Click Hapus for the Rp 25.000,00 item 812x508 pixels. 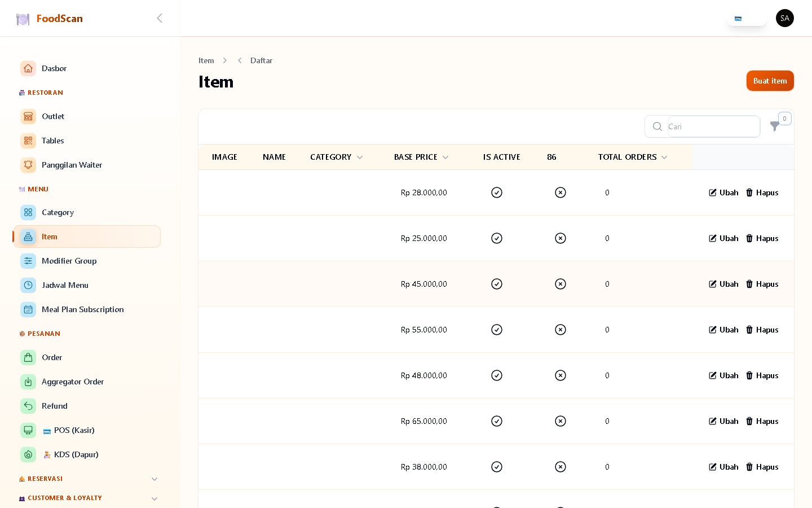[x=762, y=238]
